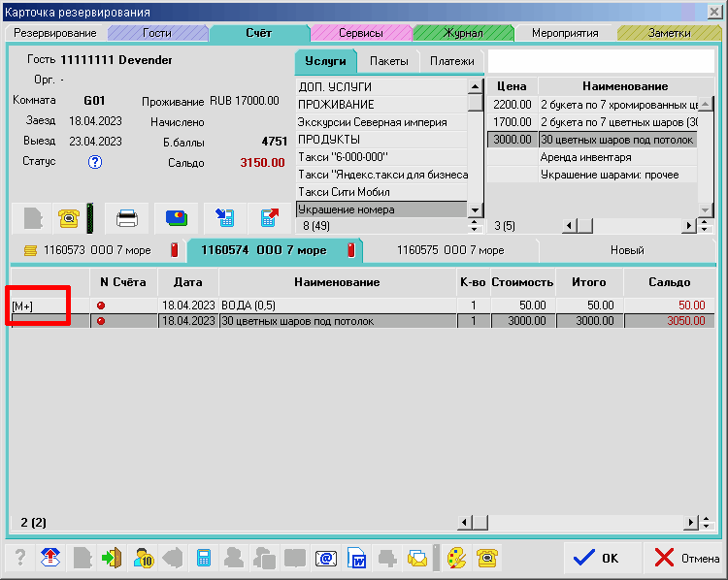
Task: Click the empty search field above Наименование
Action: [x=600, y=61]
